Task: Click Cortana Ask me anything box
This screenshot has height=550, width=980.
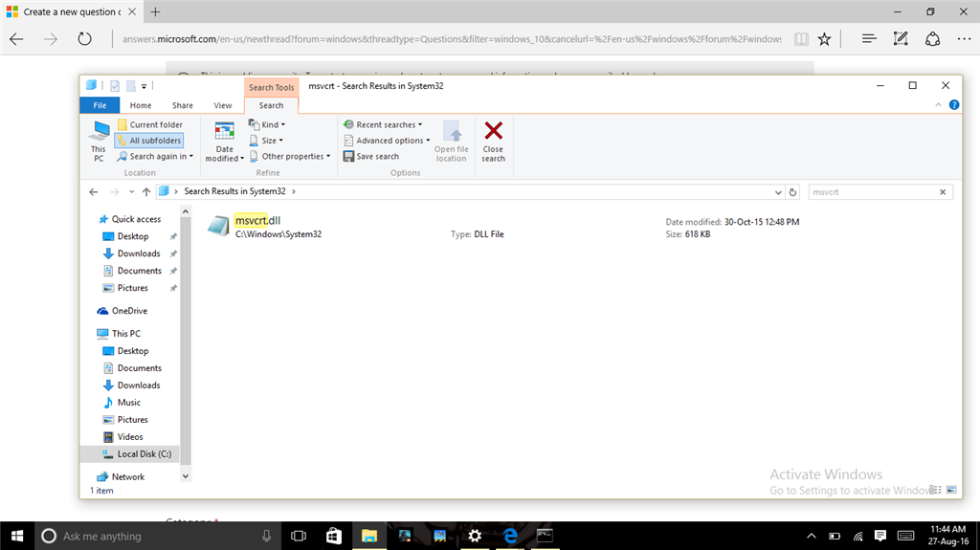Action: pyautogui.click(x=159, y=536)
